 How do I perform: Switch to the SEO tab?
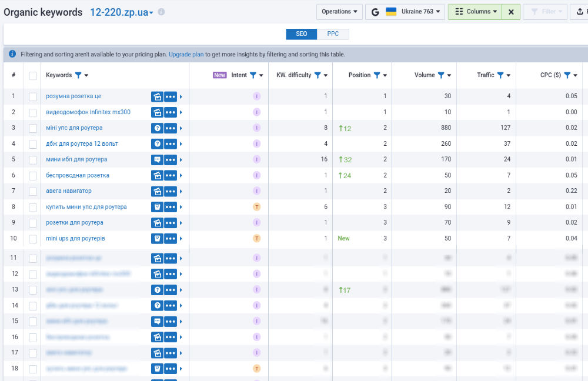[302, 34]
